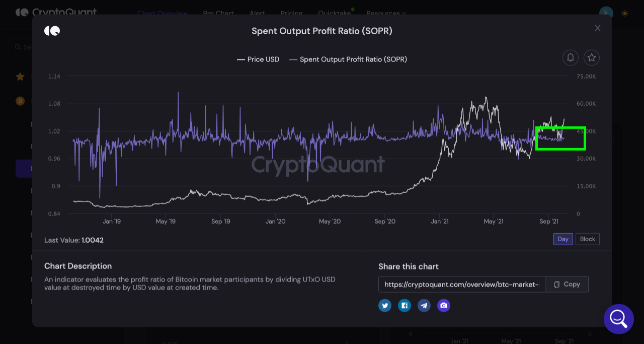Image resolution: width=644 pixels, height=344 pixels.
Task: Capture chart image with the camera share icon
Action: click(x=443, y=305)
